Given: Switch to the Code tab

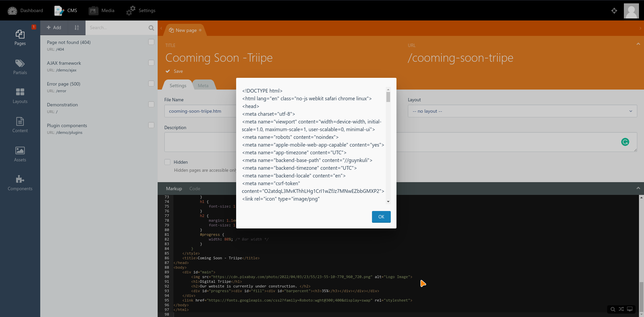Looking at the screenshot, I should click(195, 189).
